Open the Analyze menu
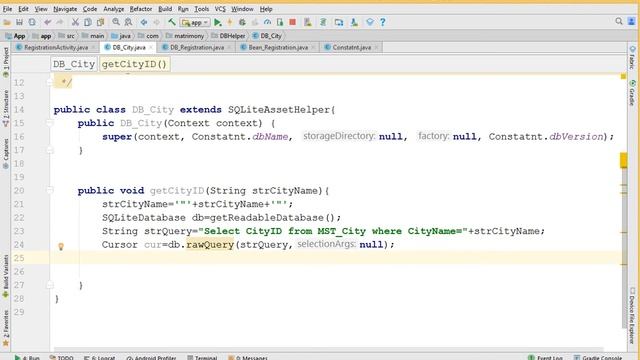This screenshot has width=640, height=360. coord(113,9)
